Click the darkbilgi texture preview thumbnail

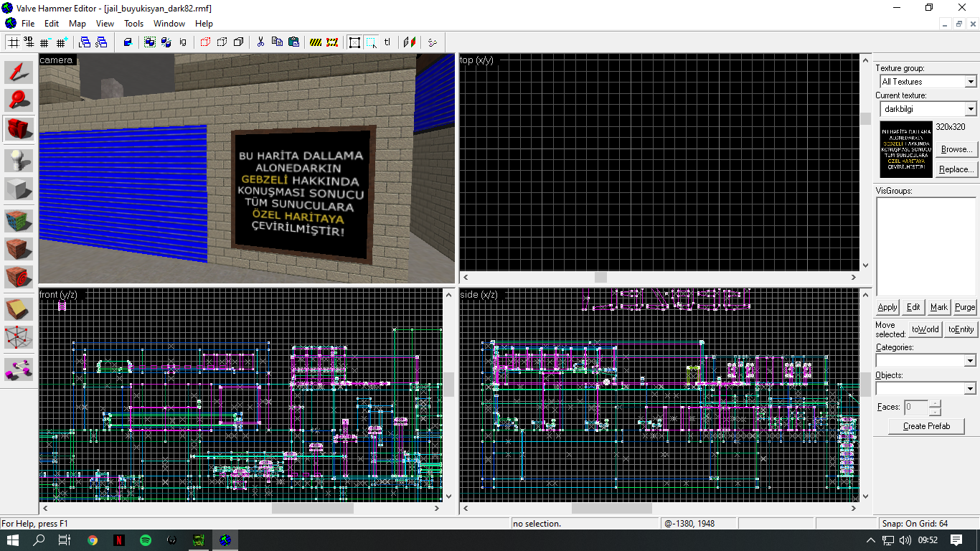point(906,150)
